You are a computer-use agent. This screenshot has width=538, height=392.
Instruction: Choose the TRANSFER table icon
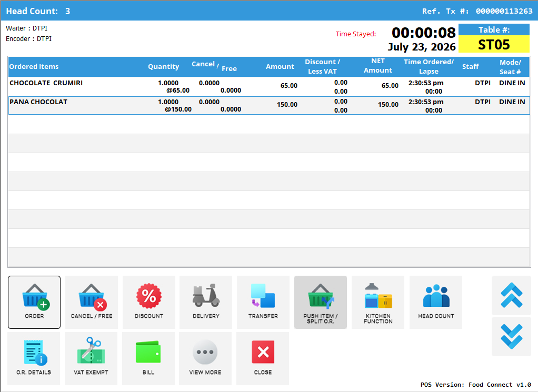pos(263,302)
